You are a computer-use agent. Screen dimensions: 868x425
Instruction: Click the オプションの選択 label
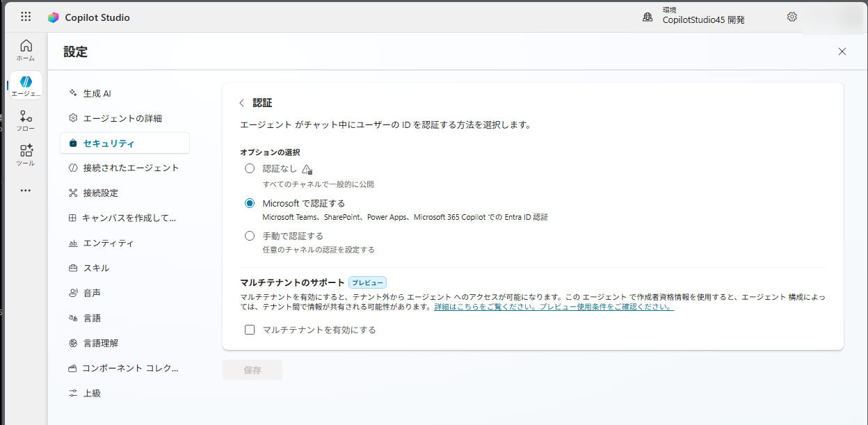(x=270, y=152)
